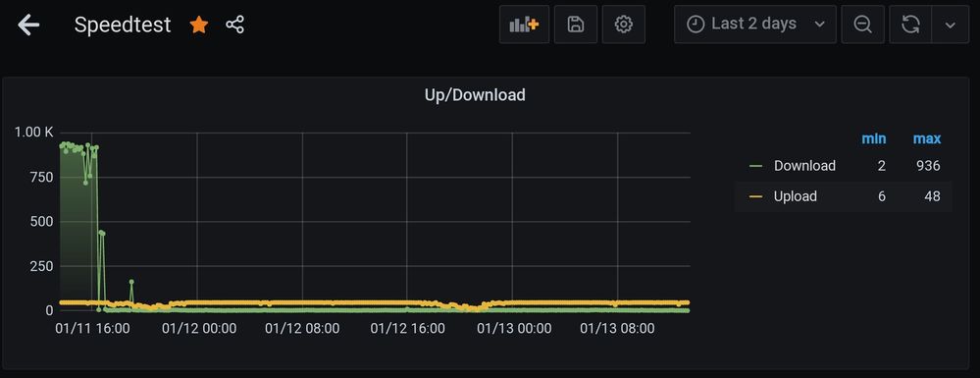Click the 750 y-axis label
Screen dimensions: 980x378
tap(42, 177)
